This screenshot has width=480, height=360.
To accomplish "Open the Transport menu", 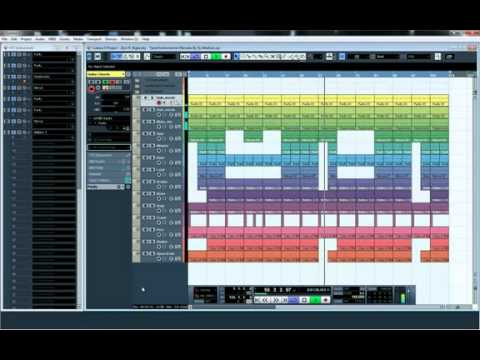I will [x=94, y=39].
